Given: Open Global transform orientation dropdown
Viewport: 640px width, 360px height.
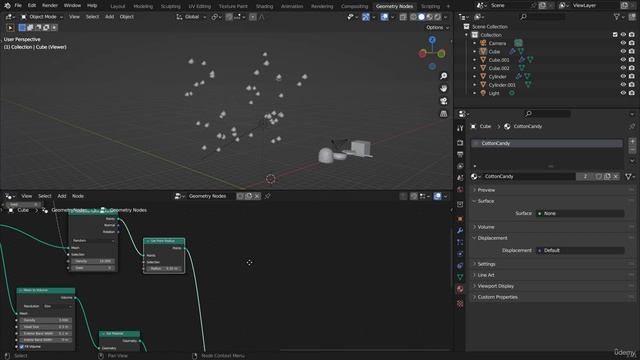Looking at the screenshot, I should click(x=191, y=17).
